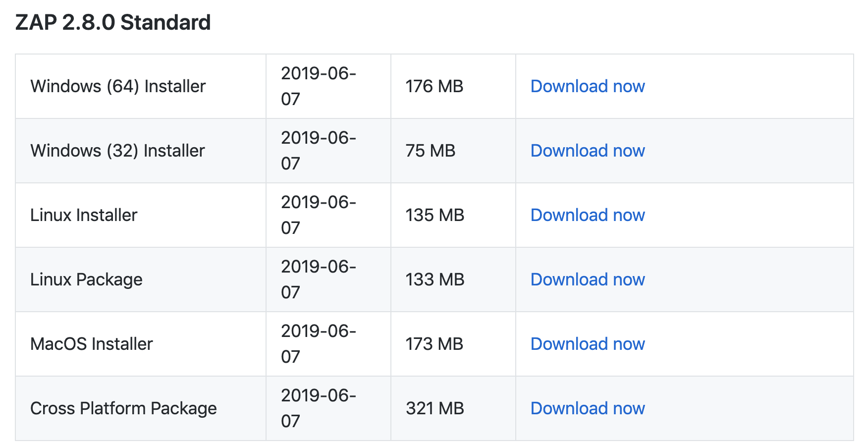
Task: Select the Windows (64) Installer name cell
Action: [141, 86]
